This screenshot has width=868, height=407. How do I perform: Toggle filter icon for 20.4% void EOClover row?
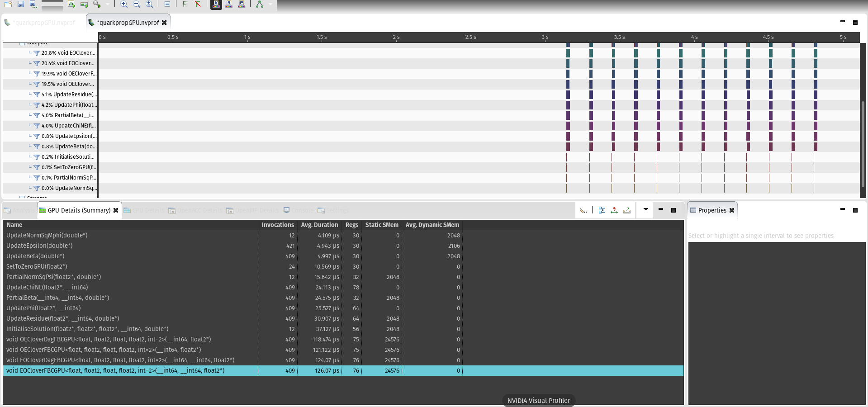tap(37, 63)
